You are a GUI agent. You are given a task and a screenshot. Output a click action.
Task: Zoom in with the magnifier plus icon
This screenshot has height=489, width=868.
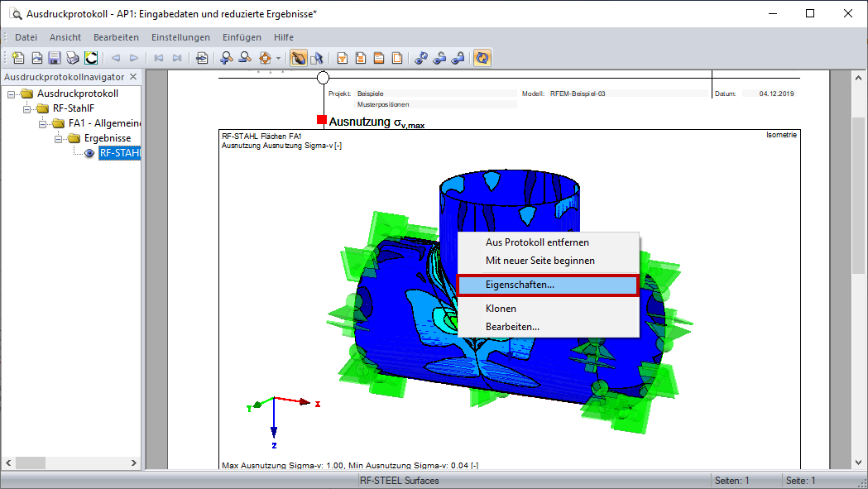coord(227,58)
